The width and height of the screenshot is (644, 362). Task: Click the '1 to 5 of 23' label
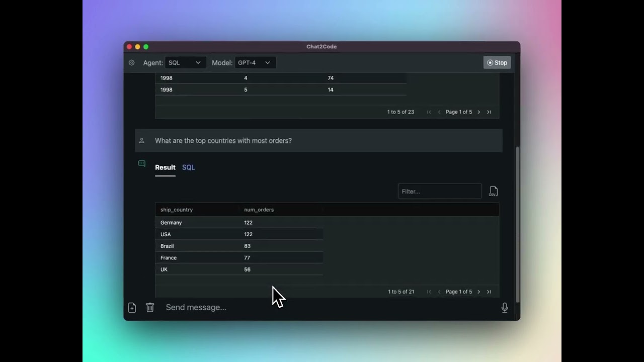click(x=400, y=112)
